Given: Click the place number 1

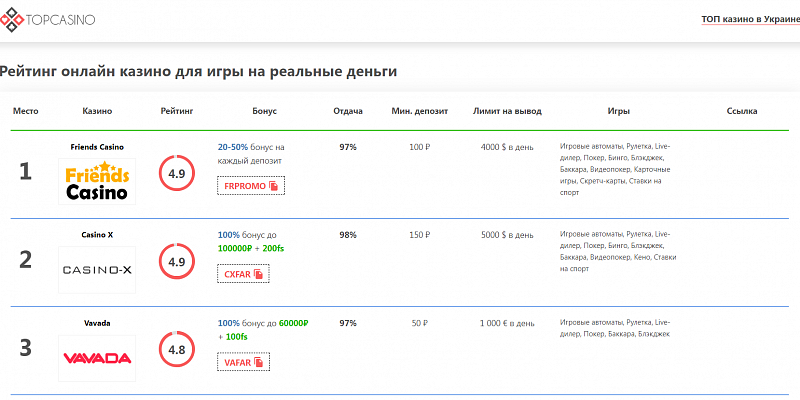Looking at the screenshot, I should pos(26,172).
